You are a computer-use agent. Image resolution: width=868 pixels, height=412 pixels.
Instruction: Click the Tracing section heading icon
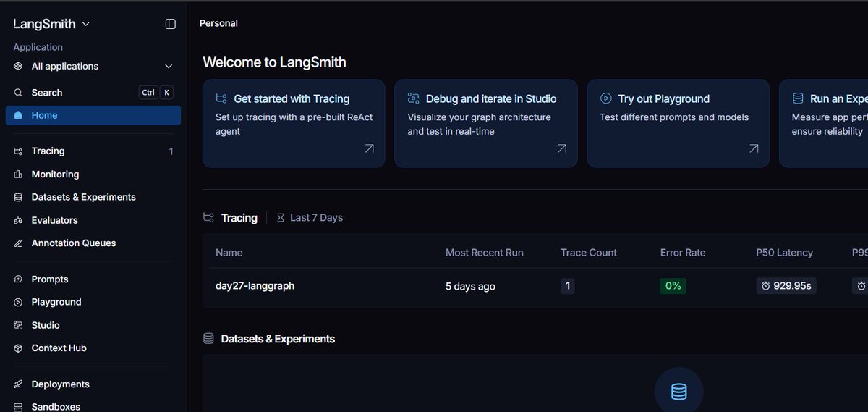click(x=208, y=218)
